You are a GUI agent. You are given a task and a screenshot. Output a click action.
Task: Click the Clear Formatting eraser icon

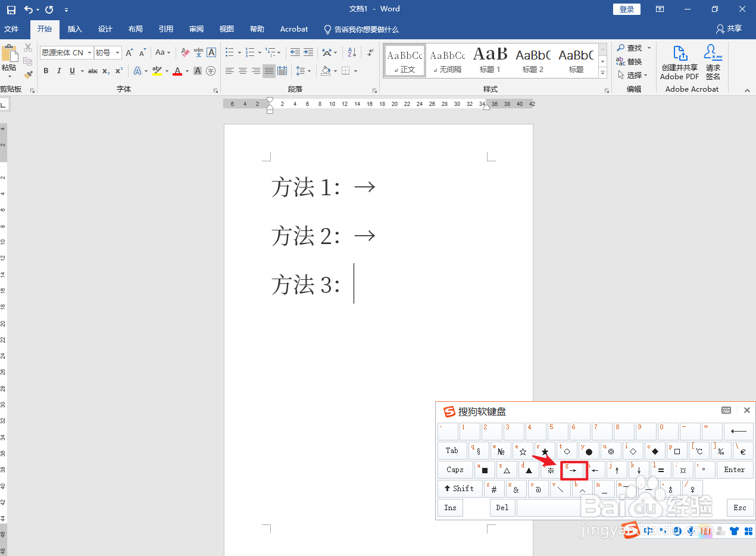185,52
